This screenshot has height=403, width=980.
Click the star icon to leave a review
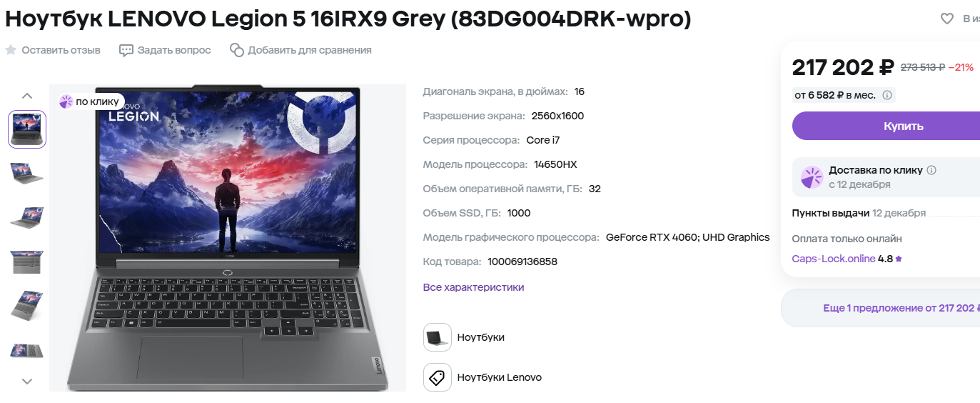tap(11, 50)
